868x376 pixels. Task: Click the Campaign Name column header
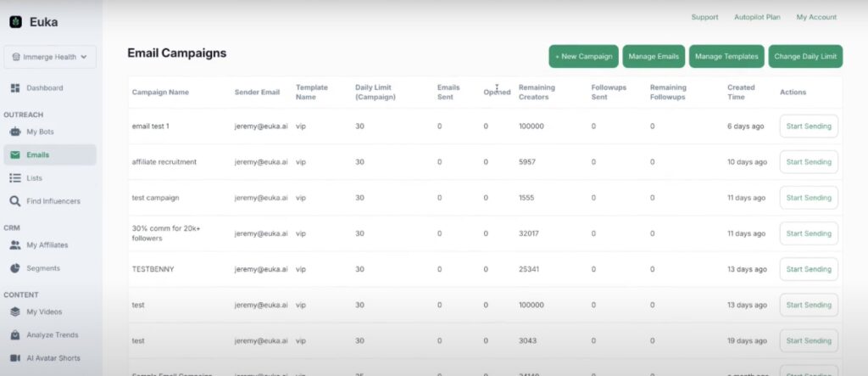pos(160,92)
